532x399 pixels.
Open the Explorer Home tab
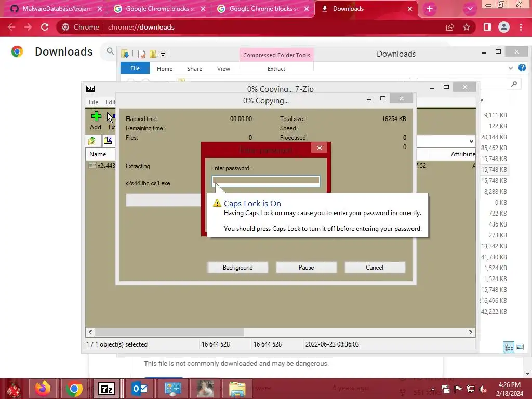coord(165,69)
